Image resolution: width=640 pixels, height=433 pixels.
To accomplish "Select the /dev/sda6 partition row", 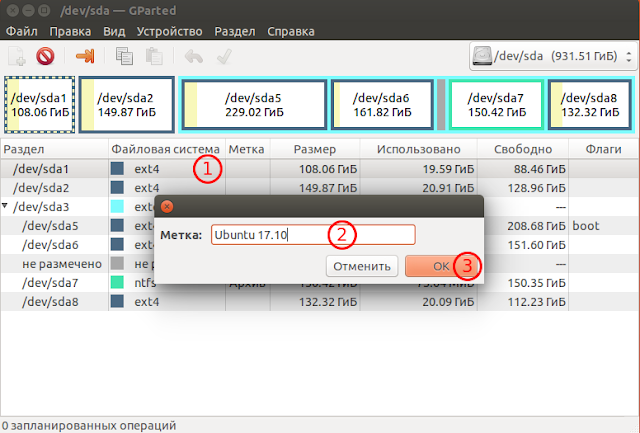I will click(320, 245).
